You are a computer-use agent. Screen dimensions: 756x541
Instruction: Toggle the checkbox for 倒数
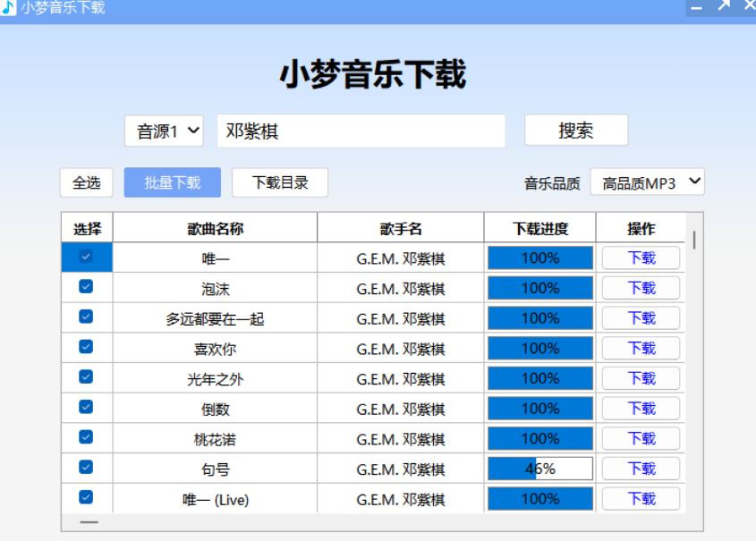tap(85, 408)
